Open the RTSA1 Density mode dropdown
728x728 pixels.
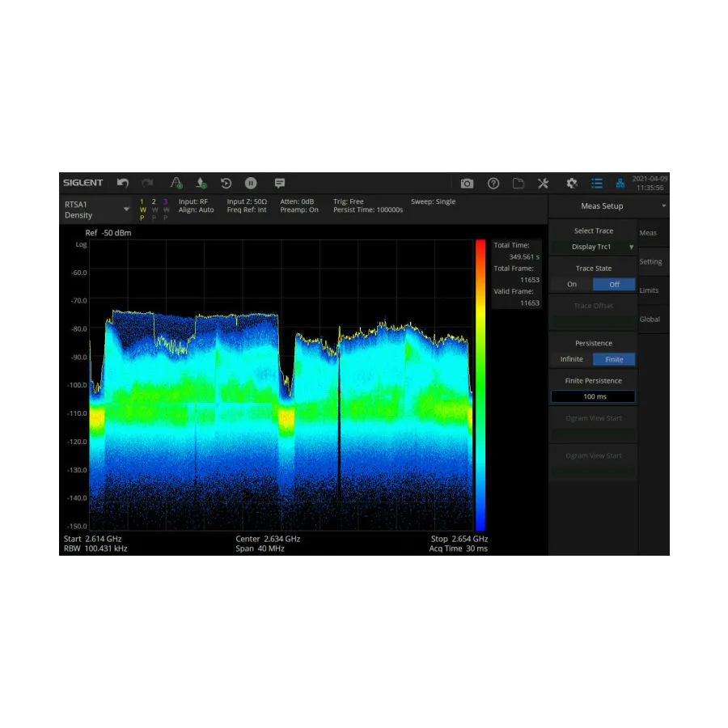tap(126, 209)
